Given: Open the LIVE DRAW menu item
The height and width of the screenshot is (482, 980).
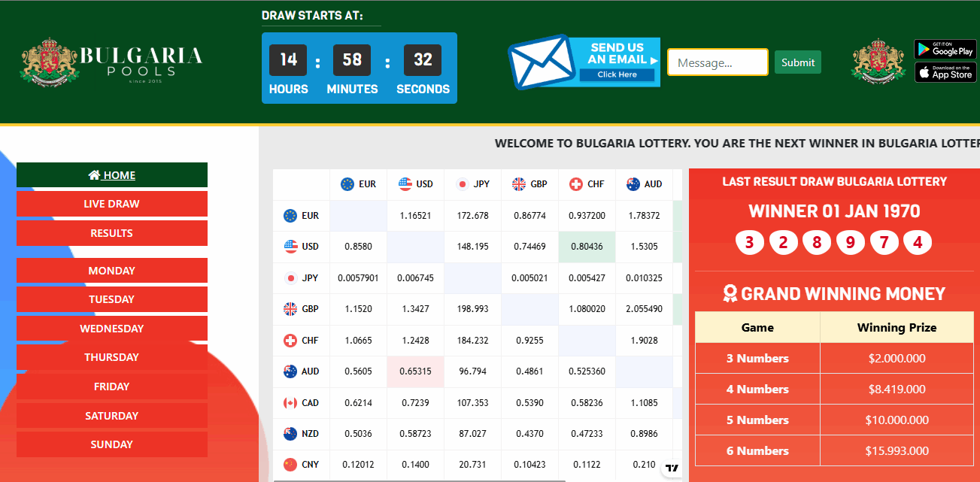Looking at the screenshot, I should [x=112, y=204].
